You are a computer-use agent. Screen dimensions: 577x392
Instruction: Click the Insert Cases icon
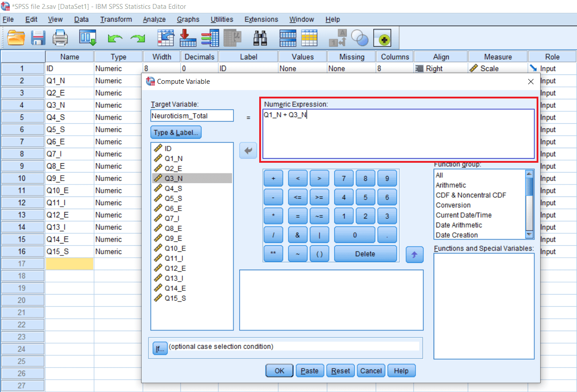[x=288, y=38]
